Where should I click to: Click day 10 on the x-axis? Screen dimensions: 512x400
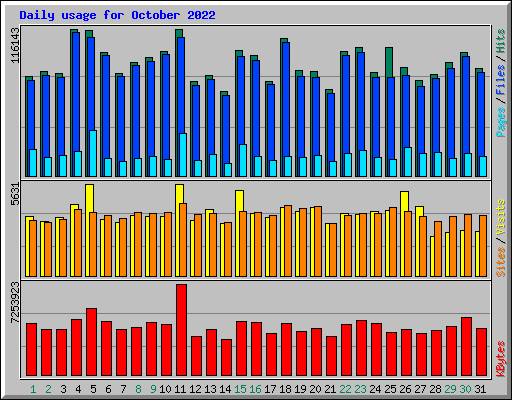point(165,389)
